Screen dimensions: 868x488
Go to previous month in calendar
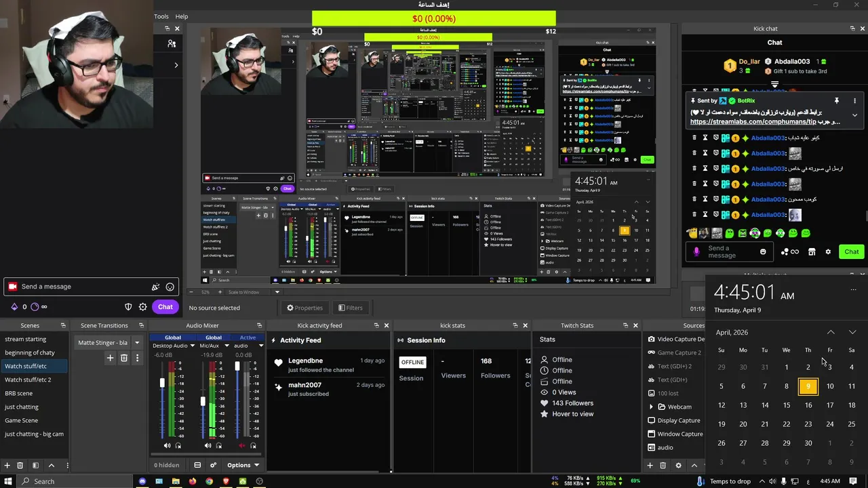point(831,332)
